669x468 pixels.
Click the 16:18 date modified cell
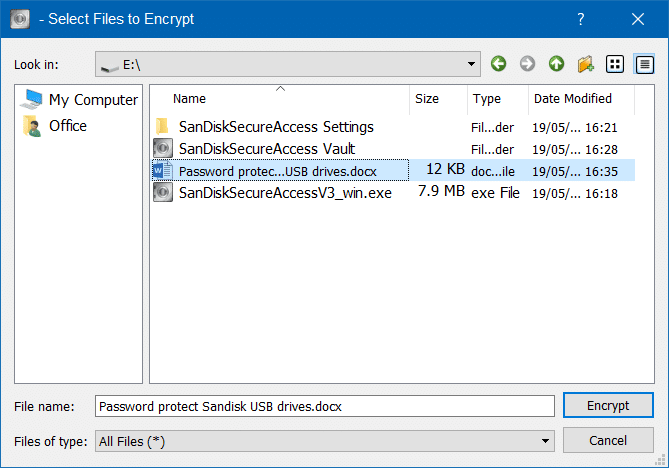pyautogui.click(x=575, y=194)
